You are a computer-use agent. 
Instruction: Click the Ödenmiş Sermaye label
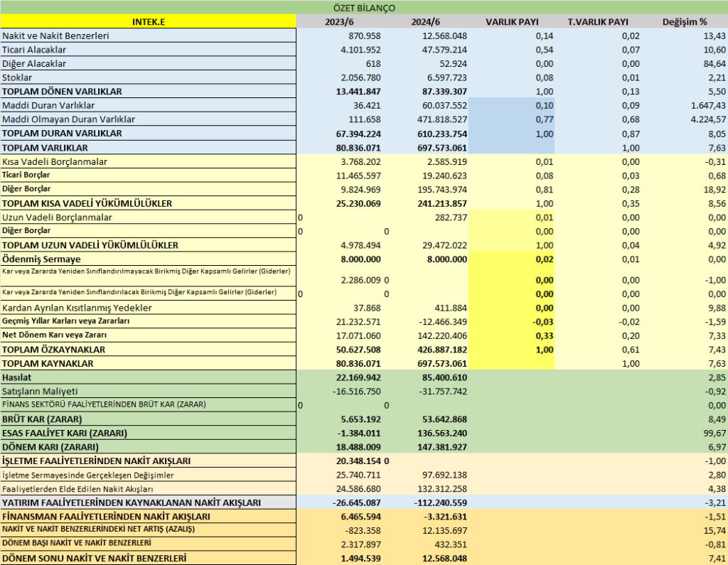tap(41, 259)
